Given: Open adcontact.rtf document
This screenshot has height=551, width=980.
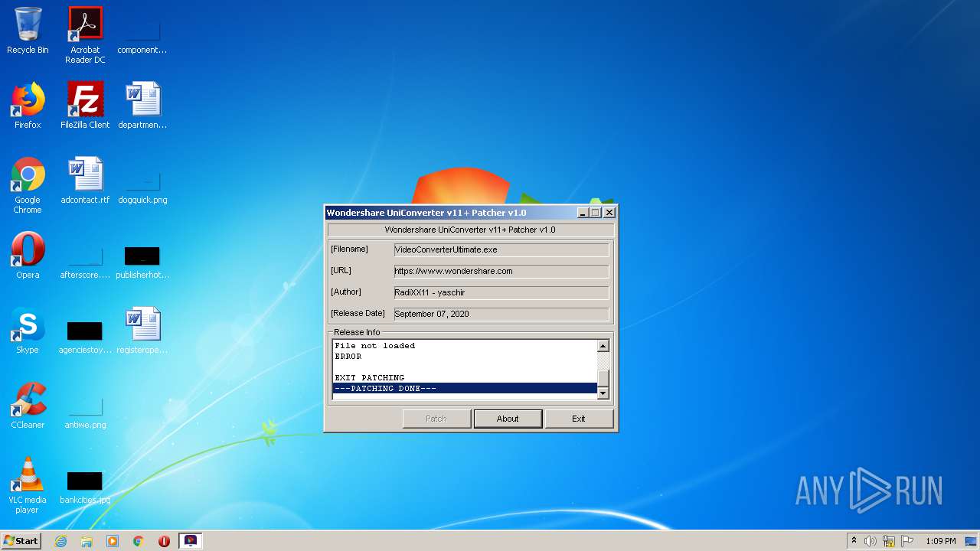Looking at the screenshot, I should 85,181.
